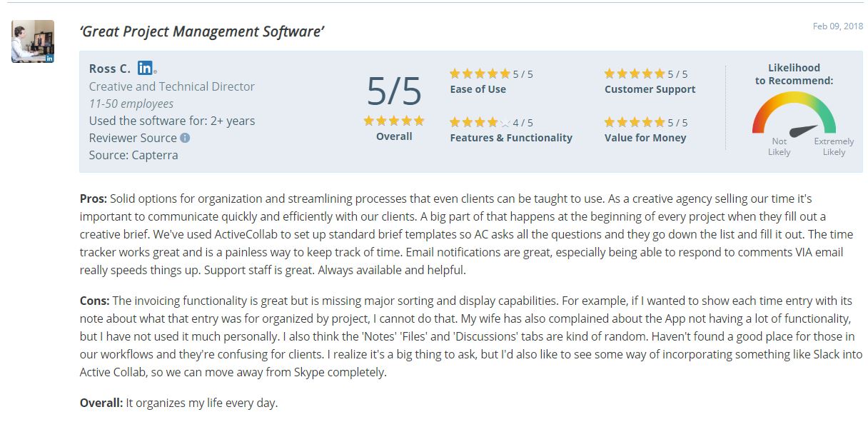Click the 'Extremely Likely' gauge label
The height and width of the screenshot is (422, 868).
tap(834, 146)
